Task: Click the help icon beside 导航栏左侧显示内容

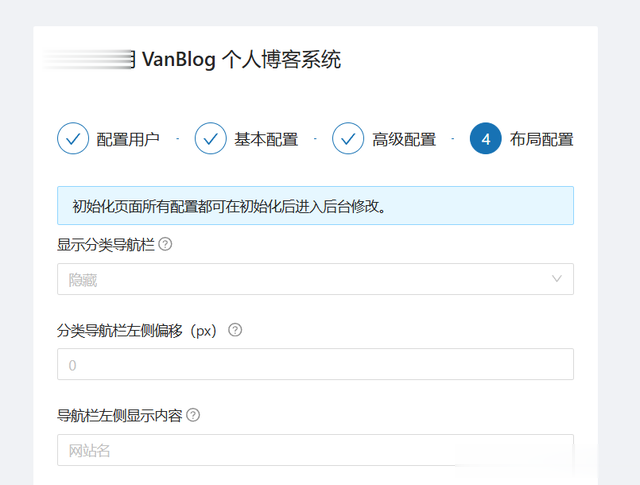Action: (193, 415)
